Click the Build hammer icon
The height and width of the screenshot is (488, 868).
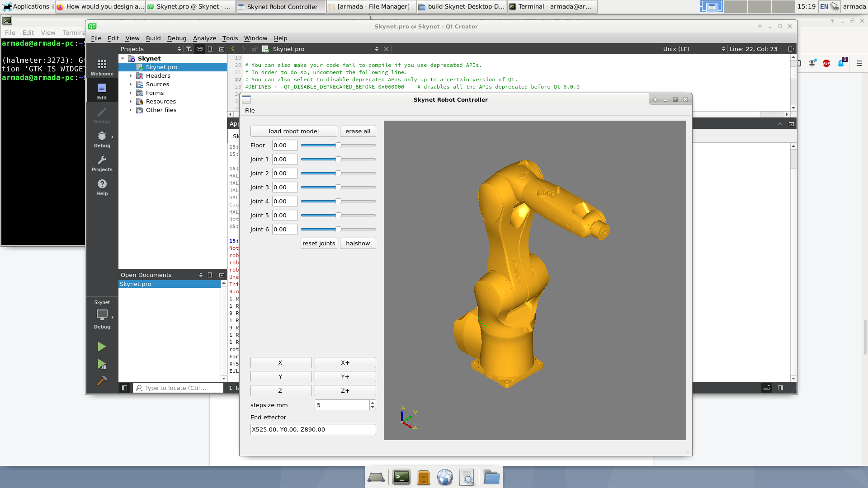click(102, 381)
